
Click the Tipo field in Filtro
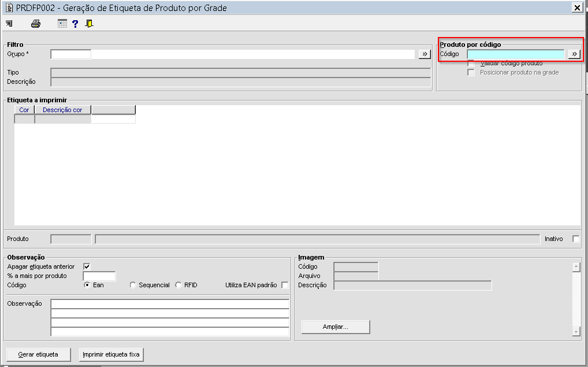coord(240,72)
